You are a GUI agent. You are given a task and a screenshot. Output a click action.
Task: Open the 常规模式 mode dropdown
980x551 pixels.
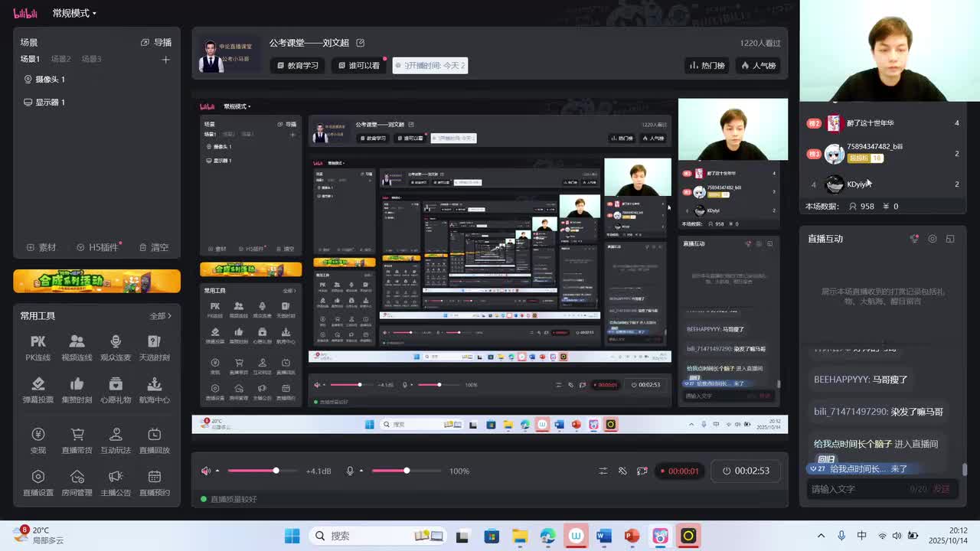[x=74, y=13]
